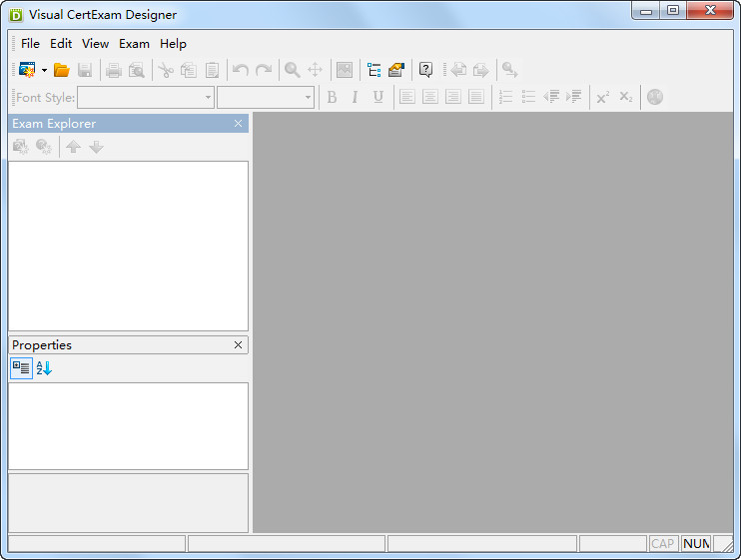Click the Paste clipboard icon
The height and width of the screenshot is (560, 741).
point(212,70)
